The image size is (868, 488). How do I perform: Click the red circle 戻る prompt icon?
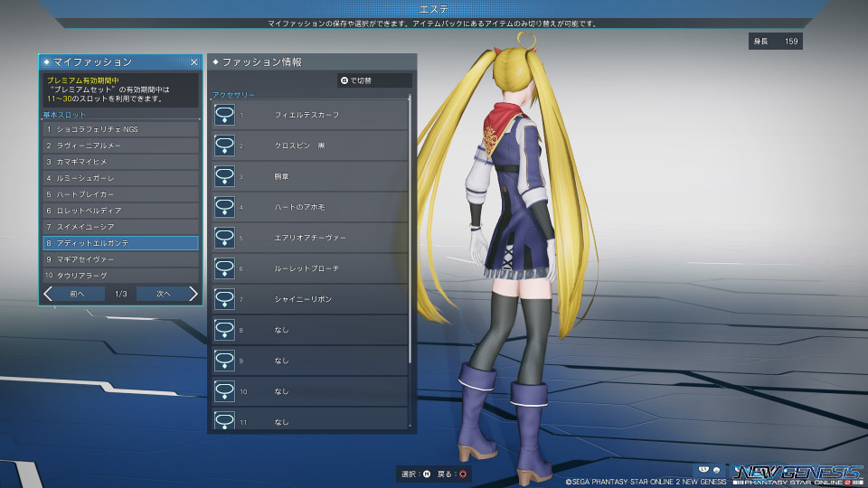click(462, 474)
